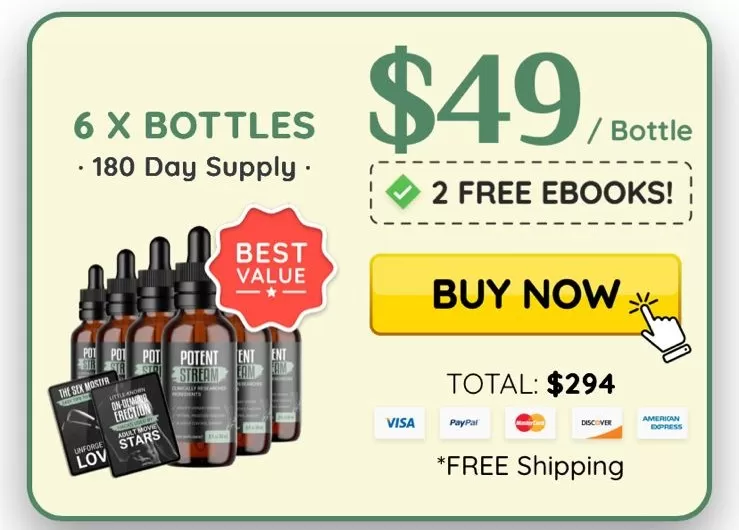Click the $49 price text

tap(475, 99)
